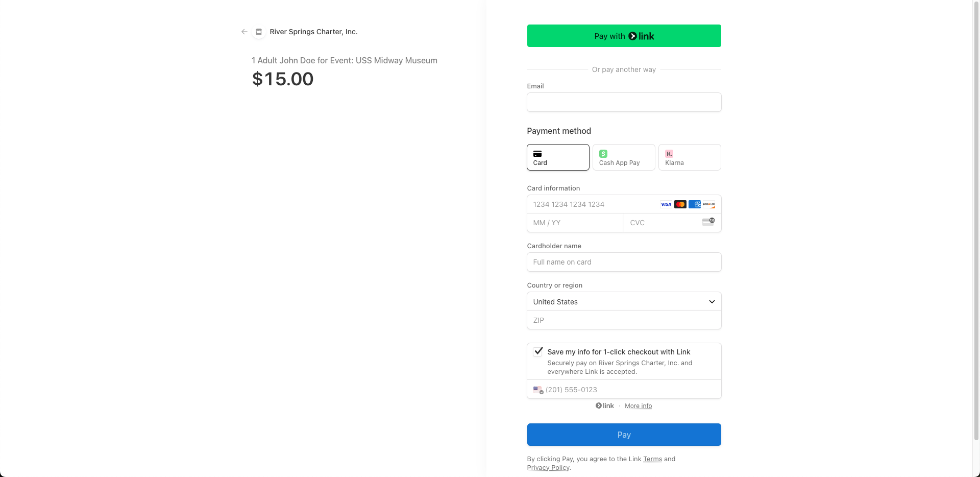The width and height of the screenshot is (980, 477).
Task: Expand the Country or region dropdown
Action: click(x=624, y=301)
